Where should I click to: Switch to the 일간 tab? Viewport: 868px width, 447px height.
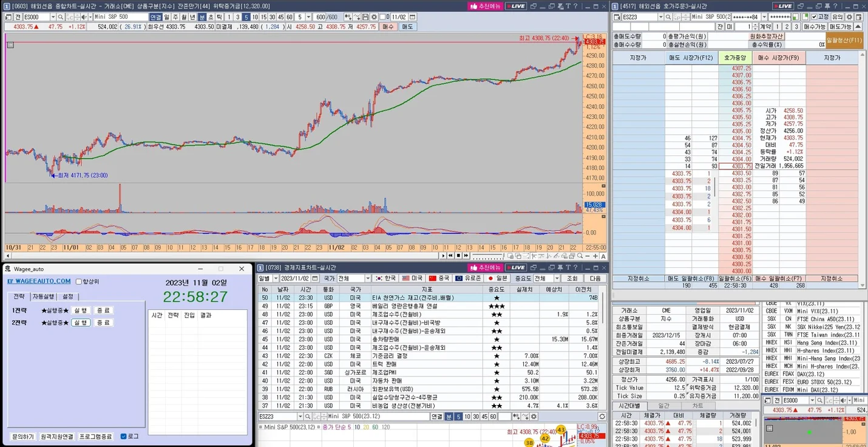pos(664,405)
